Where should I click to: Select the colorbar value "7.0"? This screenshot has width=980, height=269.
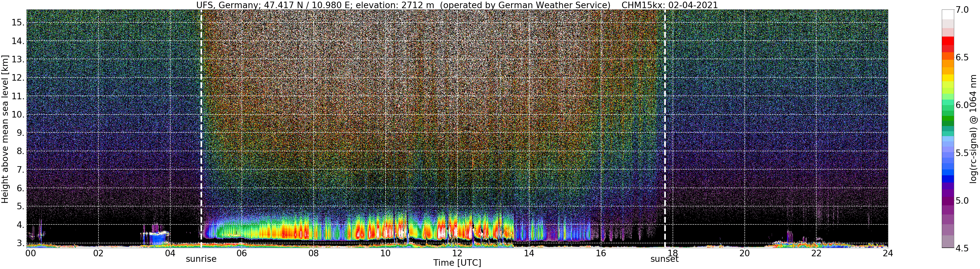click(x=961, y=10)
